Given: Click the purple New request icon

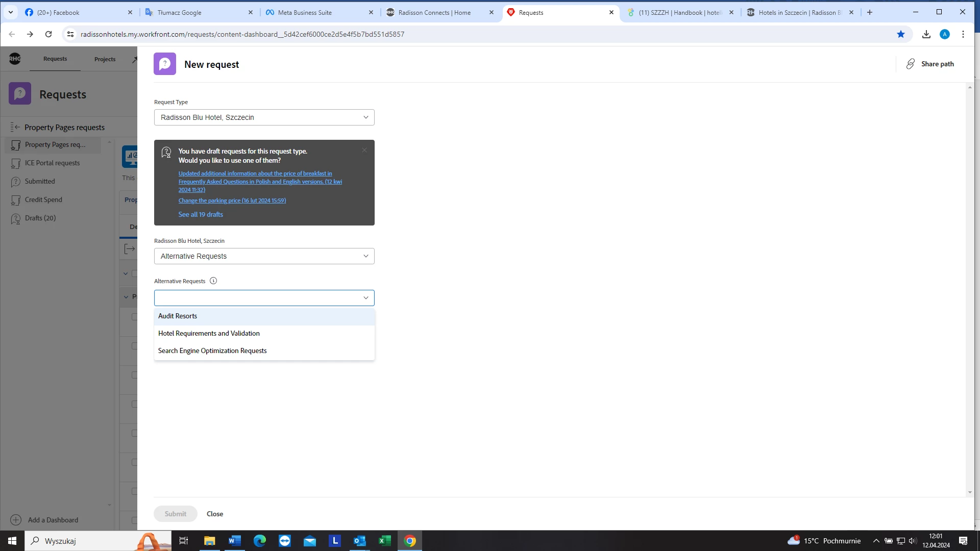Looking at the screenshot, I should 165,64.
